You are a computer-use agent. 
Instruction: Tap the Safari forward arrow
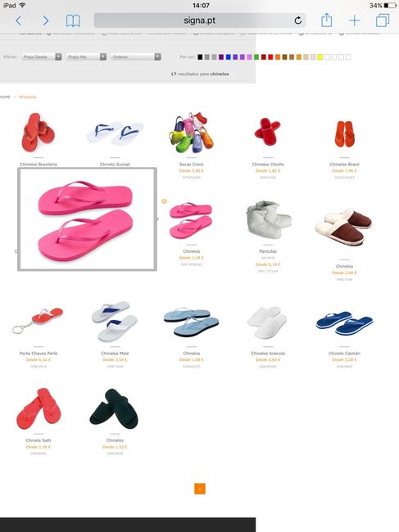click(x=46, y=20)
